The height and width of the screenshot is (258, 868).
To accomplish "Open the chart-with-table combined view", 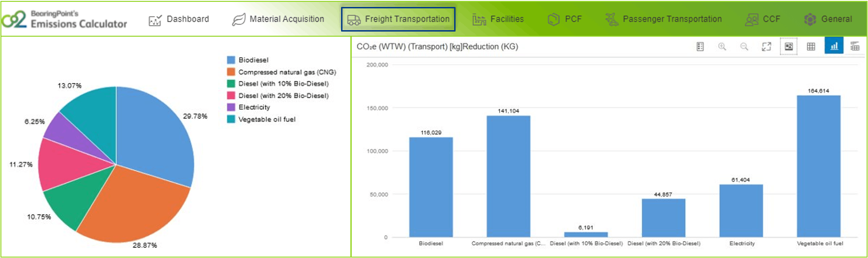I will pyautogui.click(x=855, y=46).
